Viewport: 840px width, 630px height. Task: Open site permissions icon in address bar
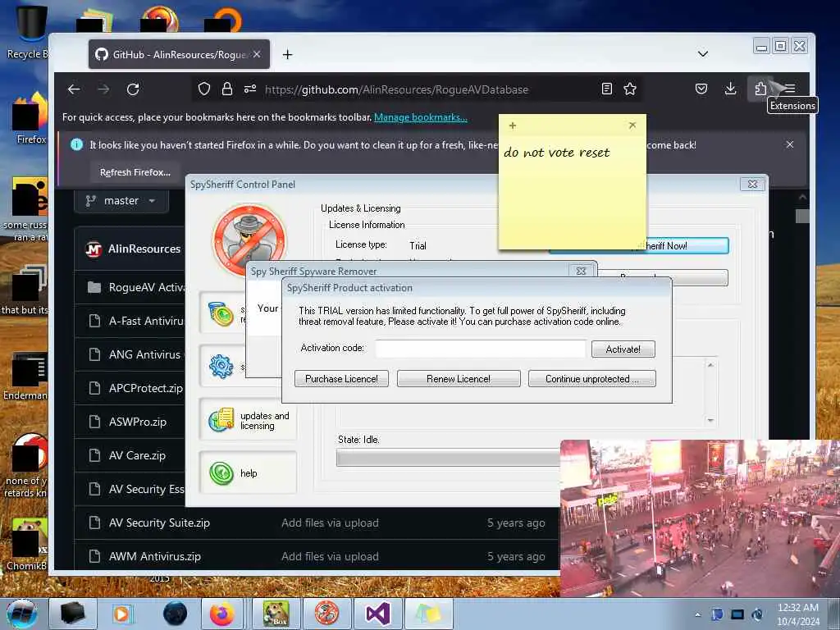tap(250, 89)
